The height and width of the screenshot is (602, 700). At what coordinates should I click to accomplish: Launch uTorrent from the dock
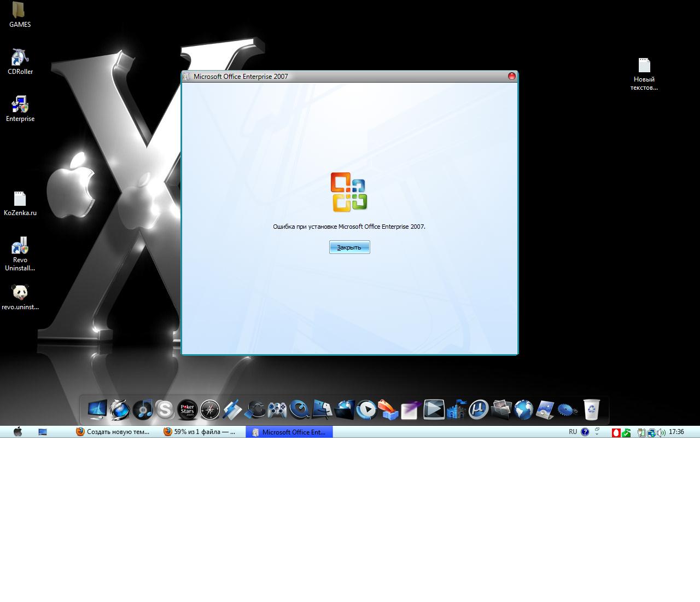pos(479,409)
